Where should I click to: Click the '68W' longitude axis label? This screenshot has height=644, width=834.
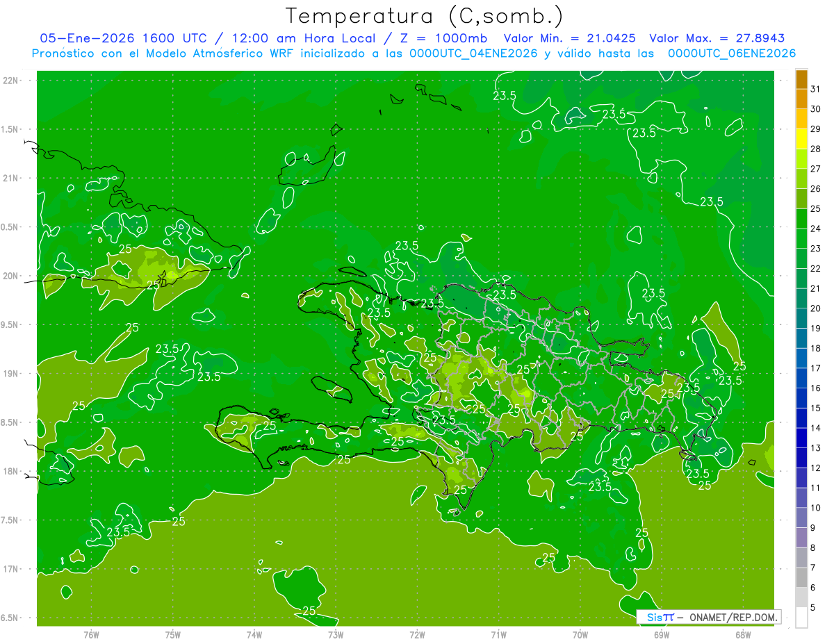tap(743, 634)
